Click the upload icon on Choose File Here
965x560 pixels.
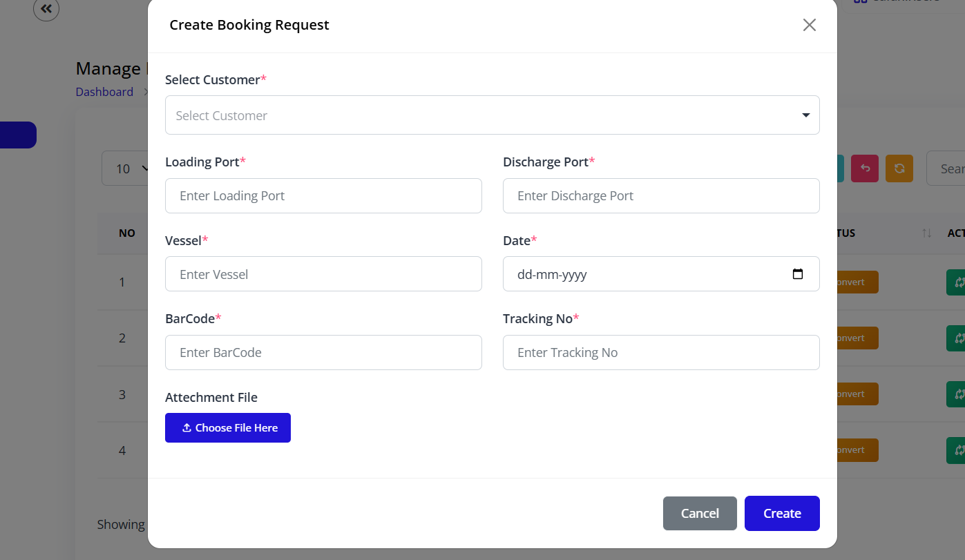pyautogui.click(x=187, y=427)
